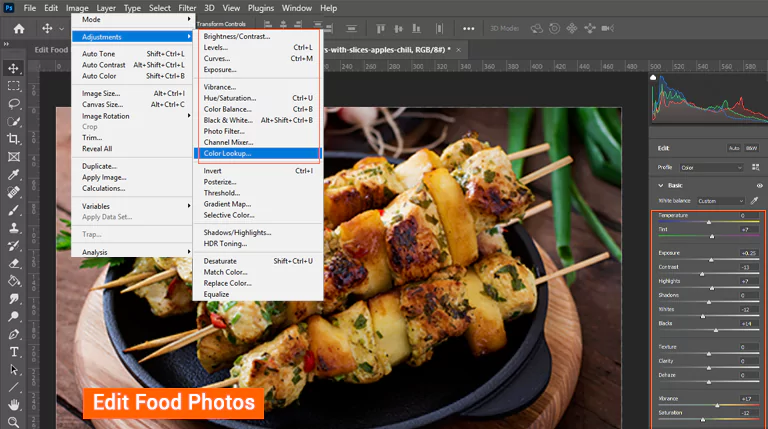Click the Saturation slider handle
The image size is (768, 429).
point(703,420)
